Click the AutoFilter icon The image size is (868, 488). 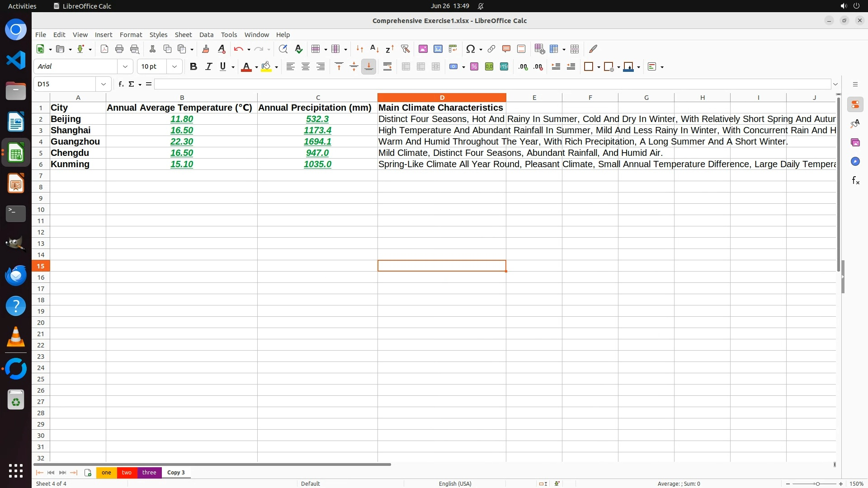(405, 49)
